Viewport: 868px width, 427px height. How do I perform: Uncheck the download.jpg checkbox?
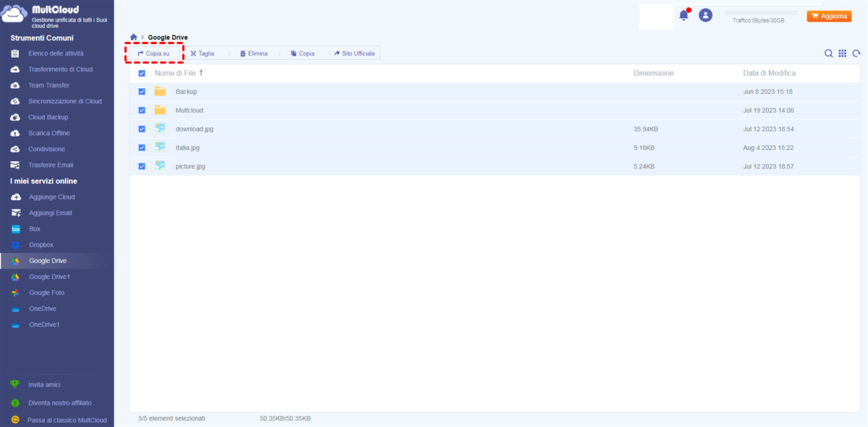click(142, 129)
